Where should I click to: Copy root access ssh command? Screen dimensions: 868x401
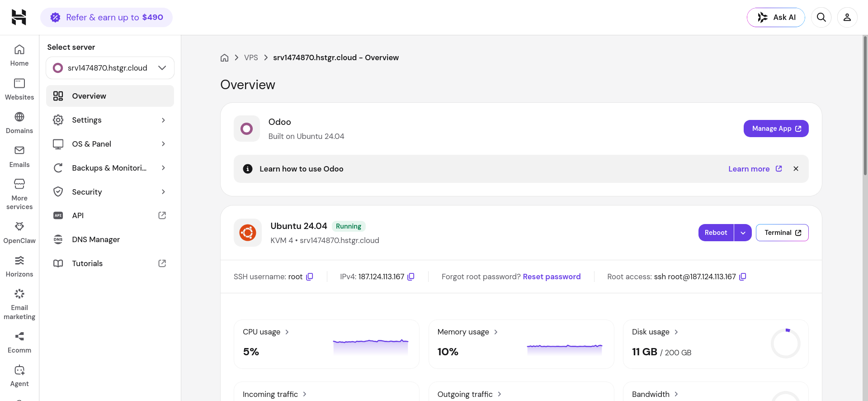[x=742, y=277]
